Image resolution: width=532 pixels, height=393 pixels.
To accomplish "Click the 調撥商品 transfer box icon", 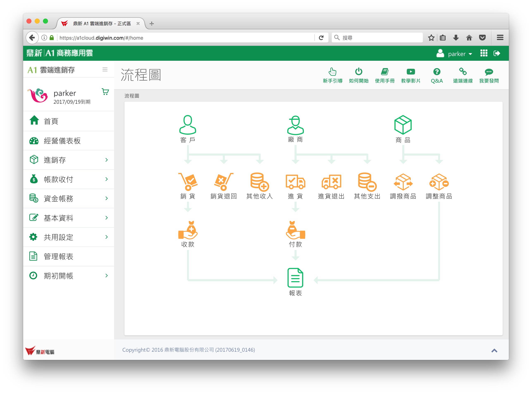I will tap(403, 182).
